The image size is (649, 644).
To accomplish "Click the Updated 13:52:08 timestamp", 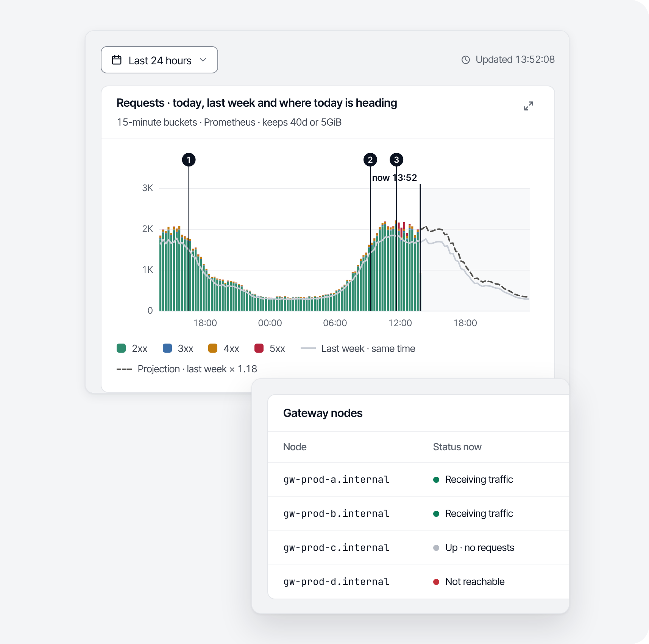I will [x=515, y=59].
